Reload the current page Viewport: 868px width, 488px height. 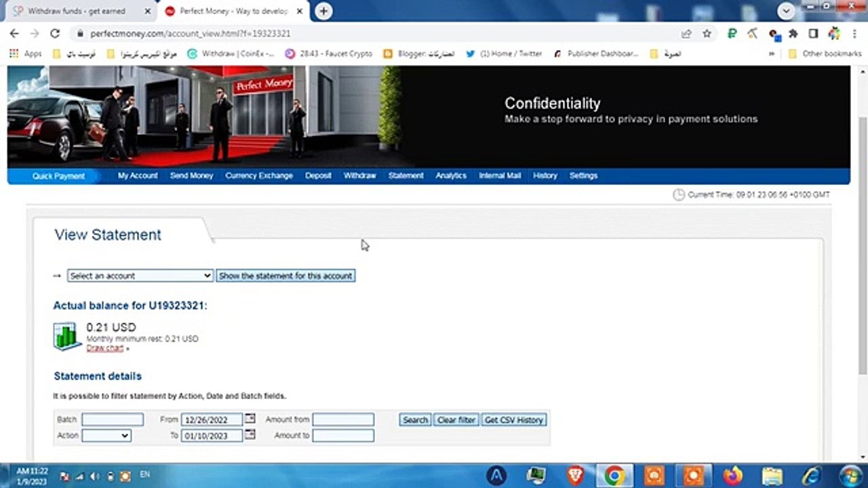55,33
